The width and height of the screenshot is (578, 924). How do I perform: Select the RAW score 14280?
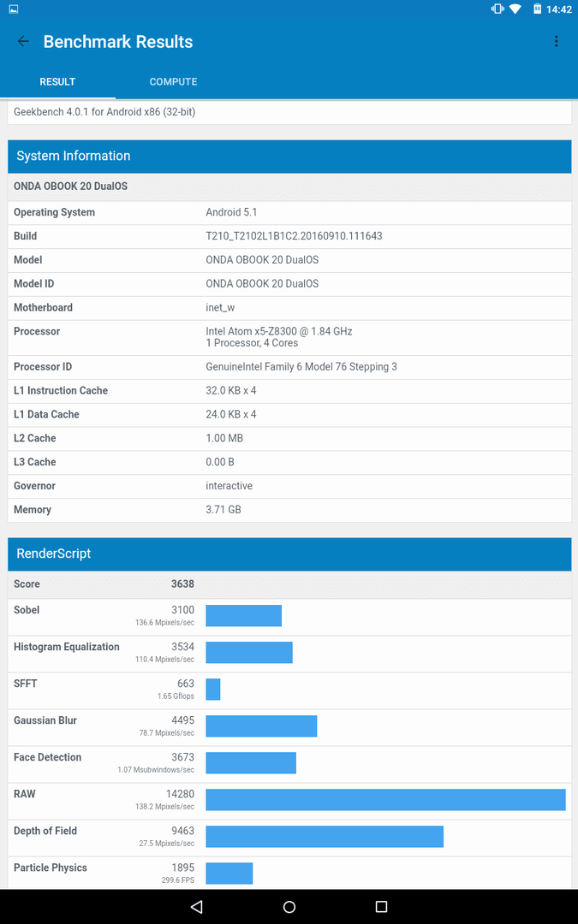pyautogui.click(x=180, y=794)
